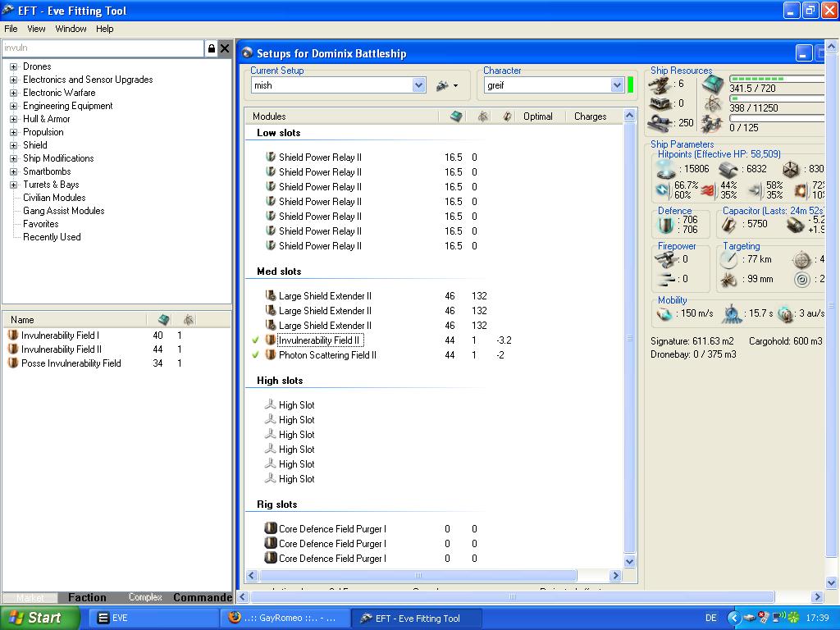The height and width of the screenshot is (630, 840).
Task: Click the Posse Invulnerability Field module icon
Action: [13, 363]
